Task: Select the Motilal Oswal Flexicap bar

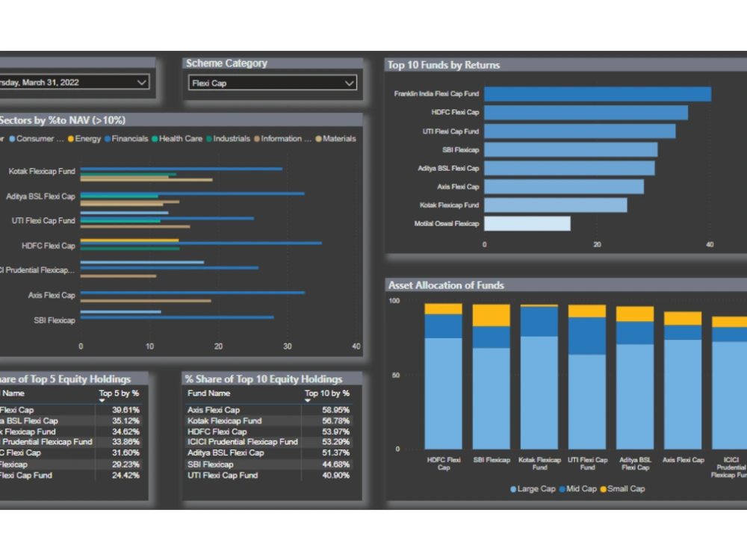Action: (x=527, y=223)
